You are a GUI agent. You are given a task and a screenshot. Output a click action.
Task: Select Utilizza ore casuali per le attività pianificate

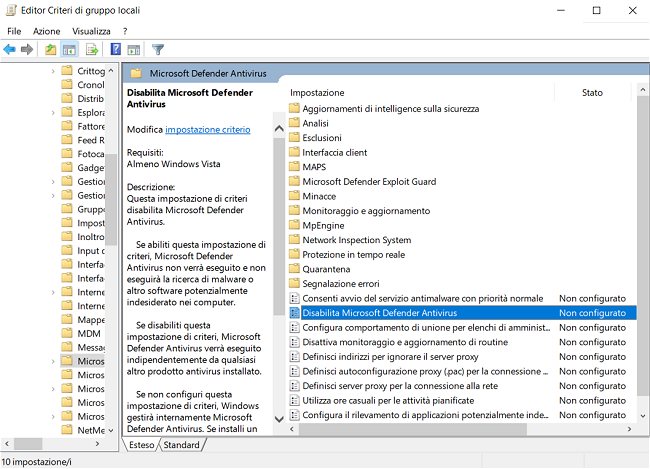pos(462,401)
